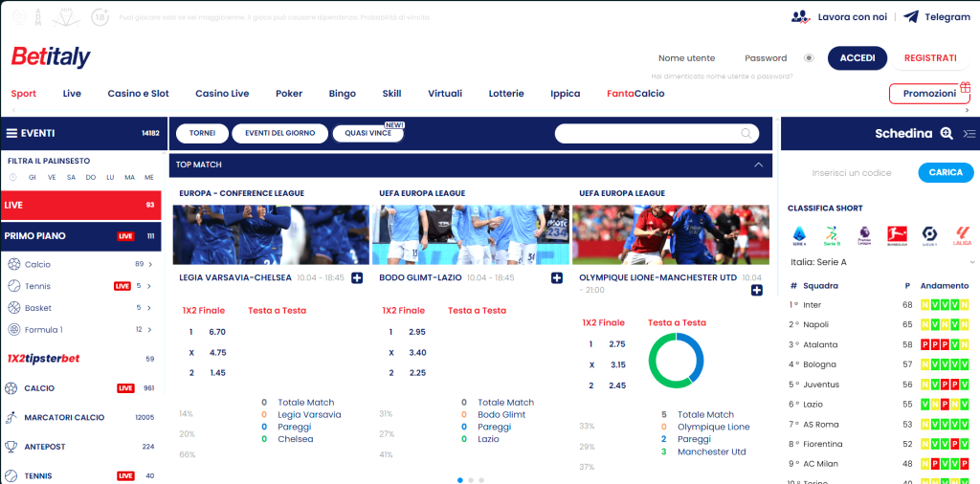Click the Schedina list collapse icon

[x=969, y=133]
